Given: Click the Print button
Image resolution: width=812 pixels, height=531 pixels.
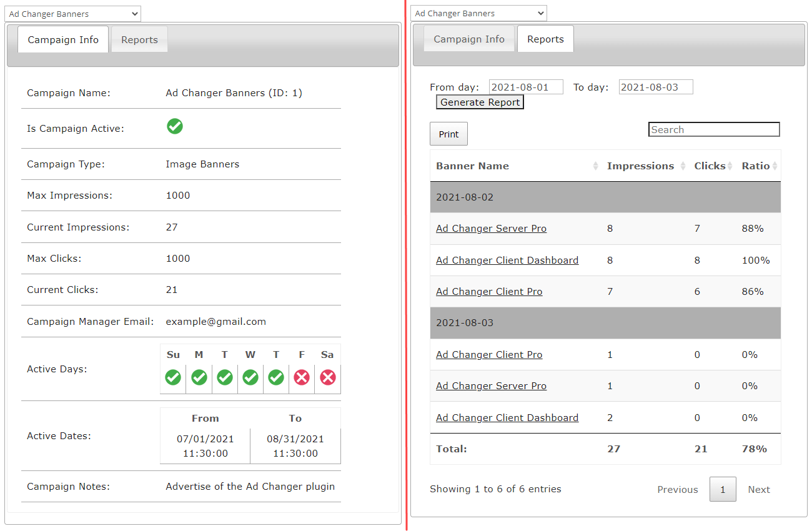Looking at the screenshot, I should (448, 134).
